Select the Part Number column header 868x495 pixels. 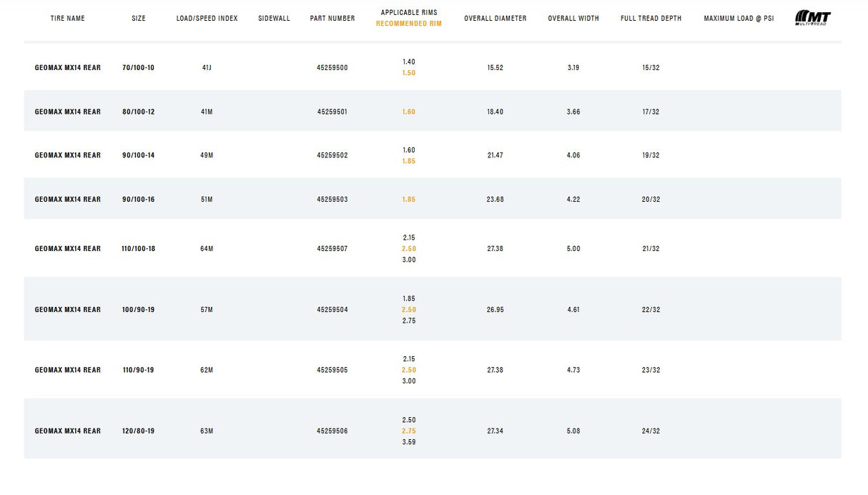(332, 19)
